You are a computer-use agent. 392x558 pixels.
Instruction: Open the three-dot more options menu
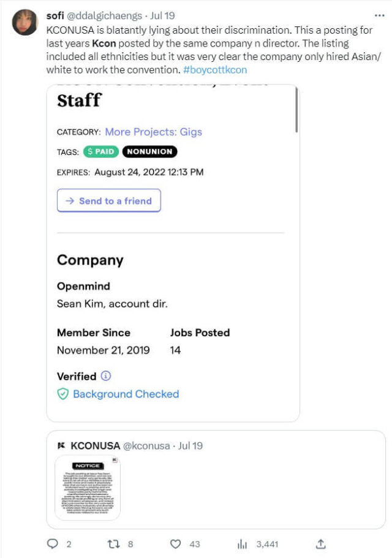pos(379,15)
